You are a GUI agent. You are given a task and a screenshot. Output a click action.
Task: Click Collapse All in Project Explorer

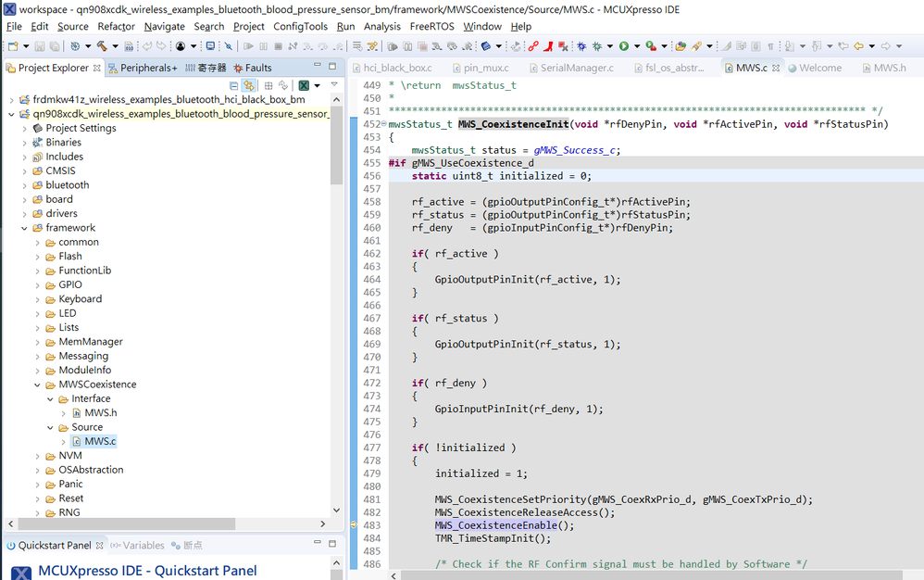(234, 85)
